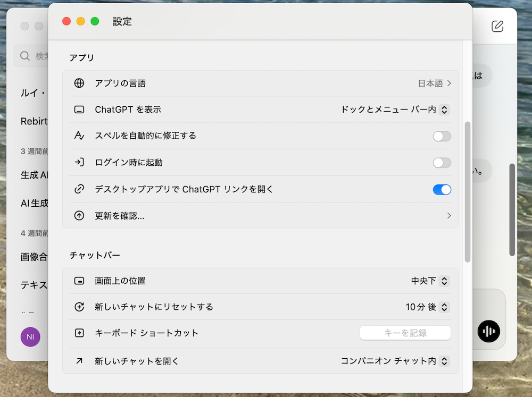Change the 10分 後 reset dropdown
The image size is (532, 397).
click(427, 307)
